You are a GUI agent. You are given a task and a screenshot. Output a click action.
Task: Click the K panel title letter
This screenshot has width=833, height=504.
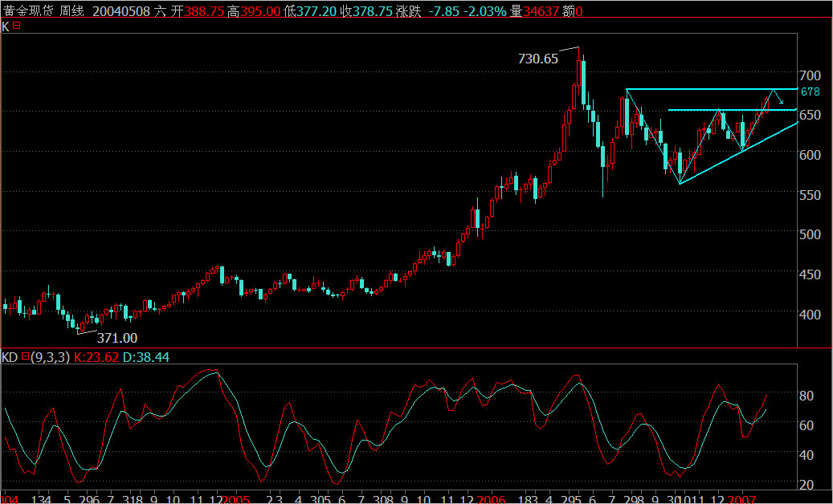[6, 26]
